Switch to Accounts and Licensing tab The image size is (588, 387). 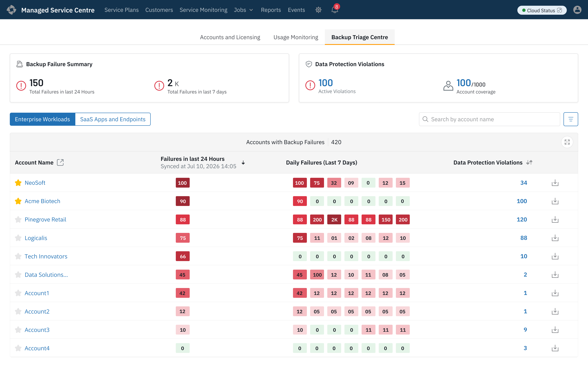(x=230, y=37)
